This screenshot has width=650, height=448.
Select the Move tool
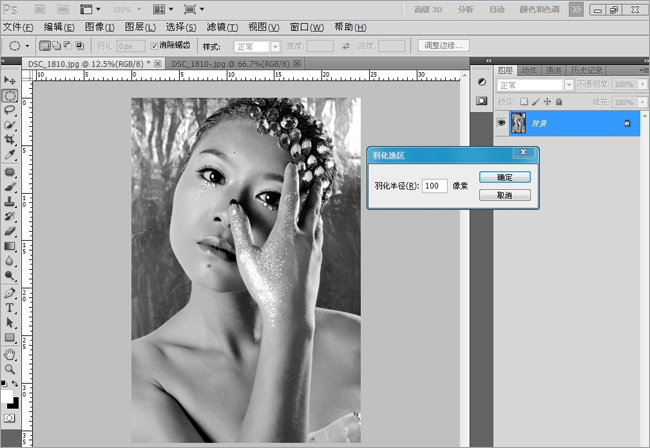click(x=10, y=80)
